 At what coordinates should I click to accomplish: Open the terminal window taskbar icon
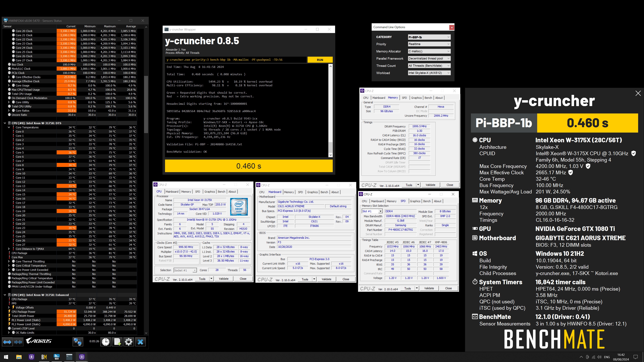coord(69,357)
